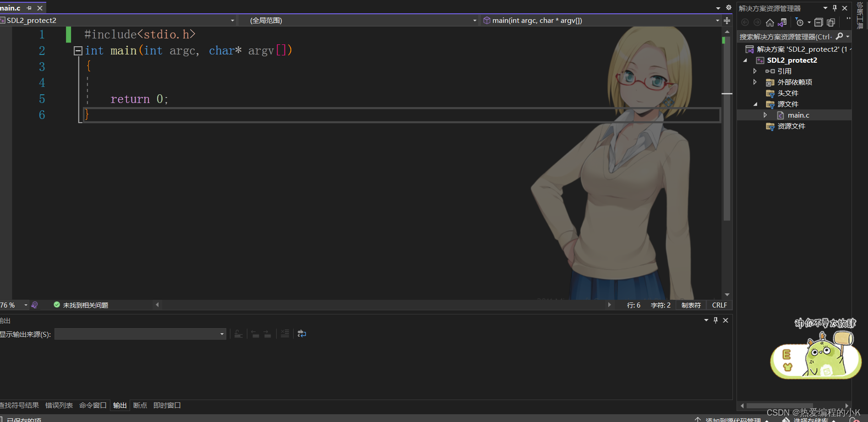Click the 行: 6 line indicator
This screenshot has height=422, width=868.
pos(633,305)
